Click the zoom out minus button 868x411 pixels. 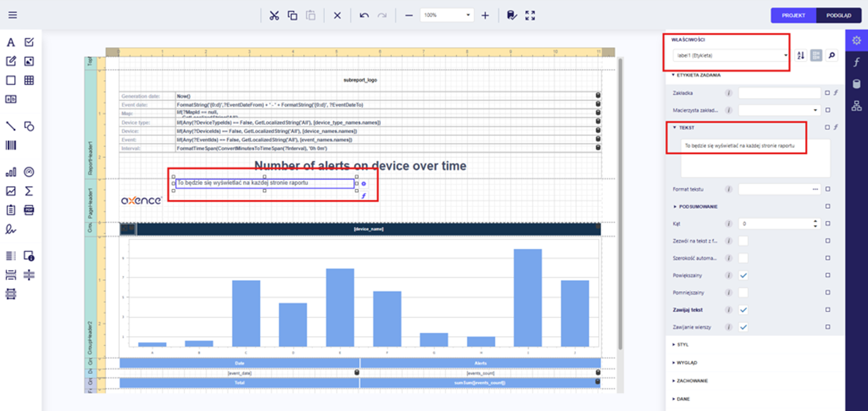(409, 15)
